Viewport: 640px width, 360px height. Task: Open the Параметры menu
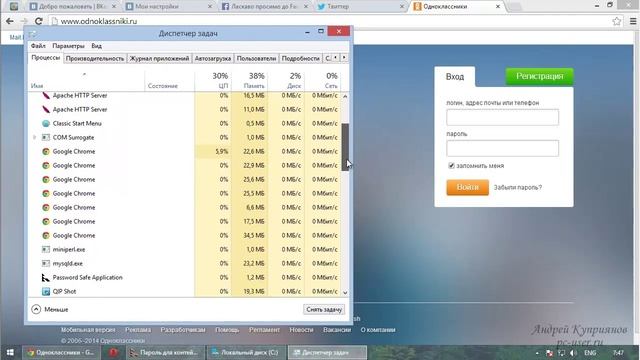tap(68, 46)
